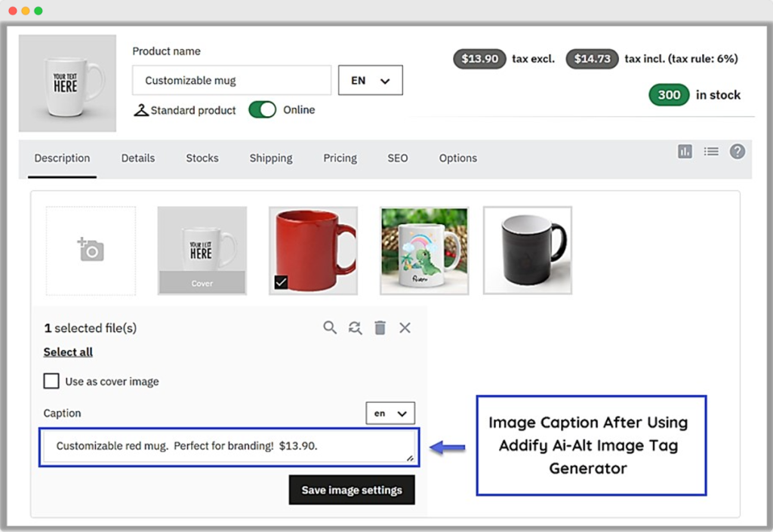The image size is (773, 532).
Task: Check Use as cover image checkbox
Action: 51,381
